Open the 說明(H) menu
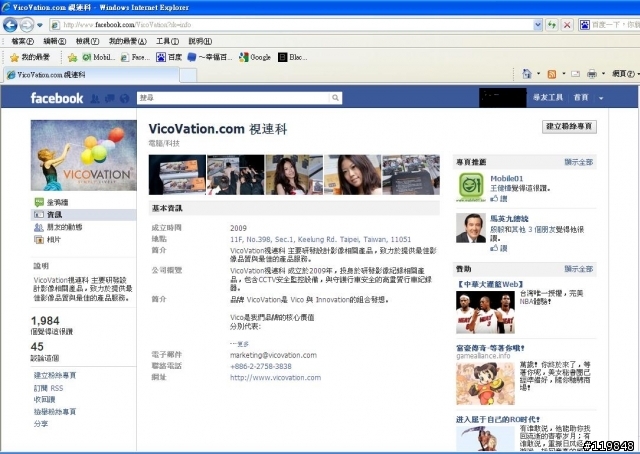This screenshot has height=454, width=640. click(x=200, y=41)
